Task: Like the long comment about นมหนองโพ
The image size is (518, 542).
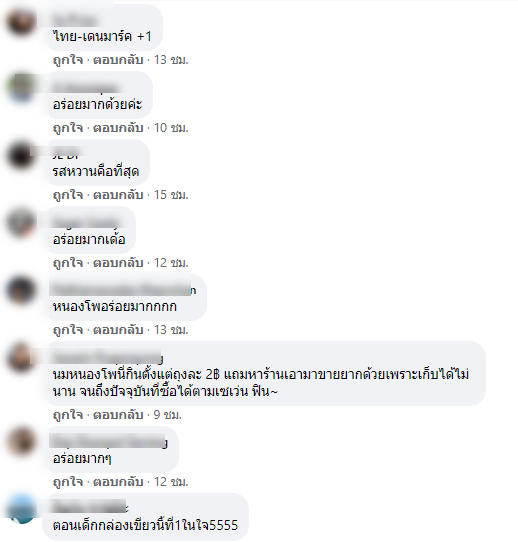Action: (68, 415)
